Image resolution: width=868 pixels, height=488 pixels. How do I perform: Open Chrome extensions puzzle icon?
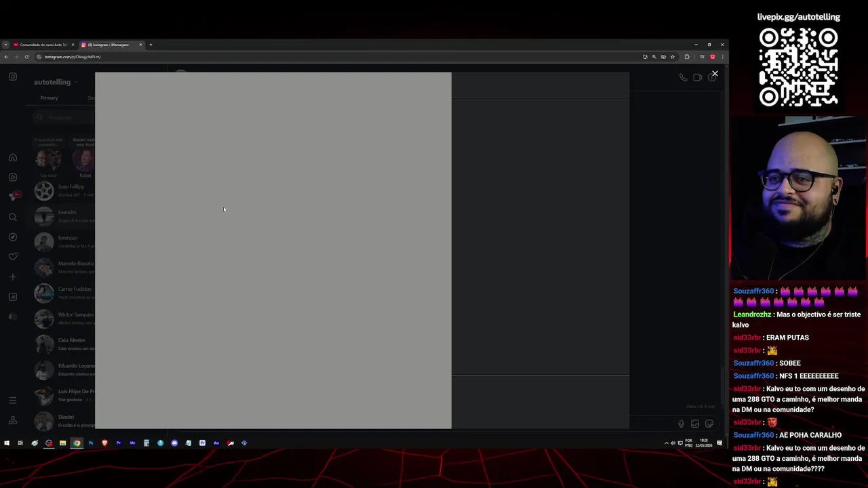coord(687,57)
